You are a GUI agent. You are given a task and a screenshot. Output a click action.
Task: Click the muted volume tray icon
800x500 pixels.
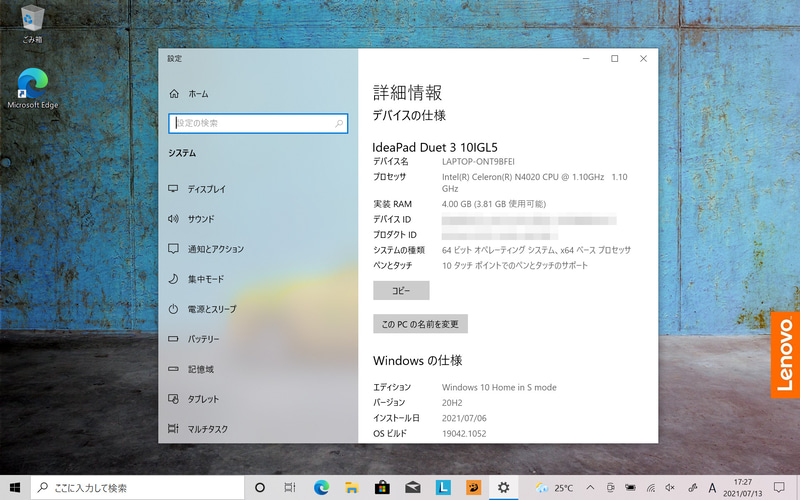[670, 488]
